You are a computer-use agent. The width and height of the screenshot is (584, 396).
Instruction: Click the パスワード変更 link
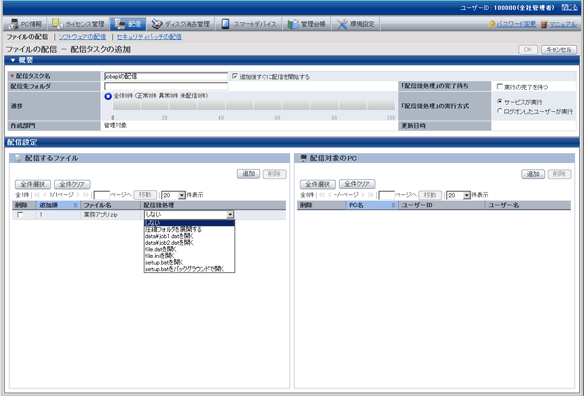516,24
